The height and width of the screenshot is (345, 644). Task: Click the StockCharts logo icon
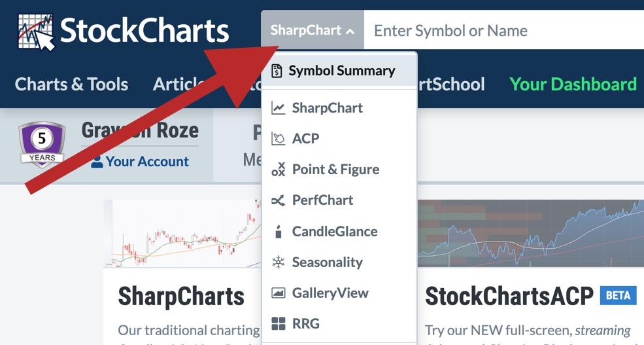(x=37, y=31)
